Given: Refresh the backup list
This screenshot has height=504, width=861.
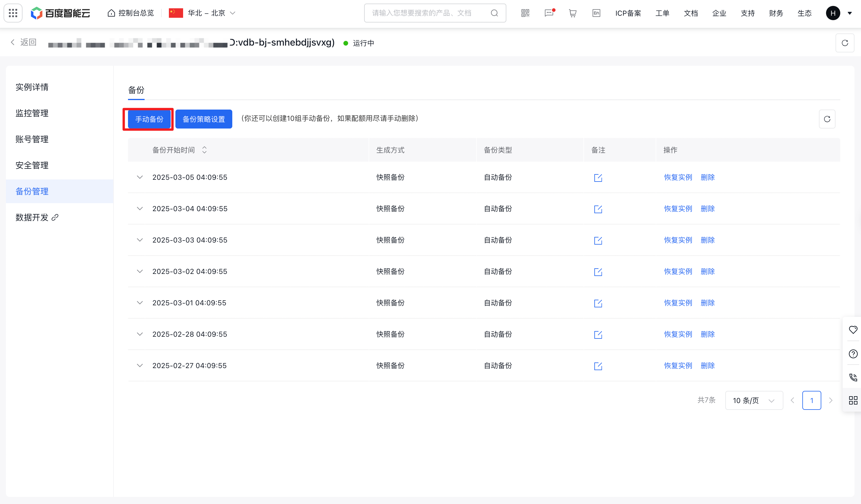Looking at the screenshot, I should pyautogui.click(x=827, y=119).
